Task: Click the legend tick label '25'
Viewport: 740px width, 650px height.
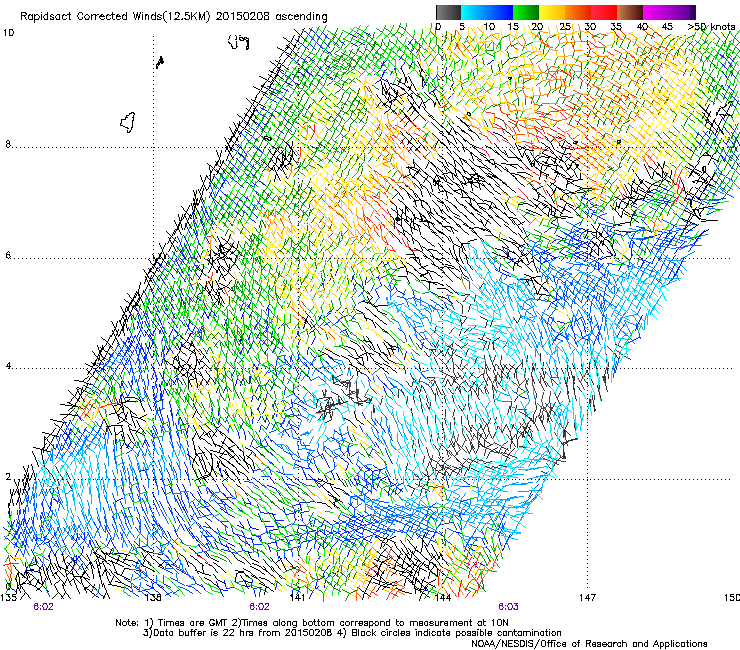Action: tap(565, 26)
